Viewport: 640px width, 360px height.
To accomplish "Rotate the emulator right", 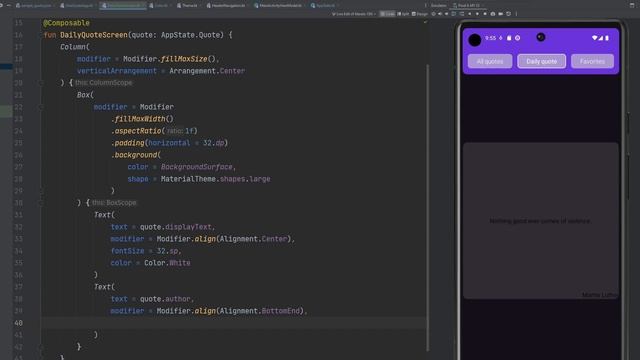I will (462, 14).
